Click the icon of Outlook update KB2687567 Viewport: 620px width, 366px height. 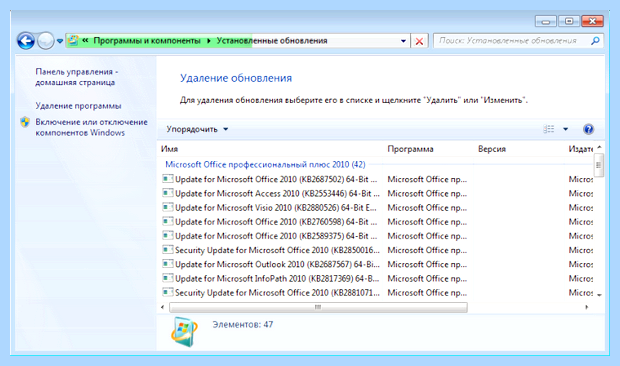pyautogui.click(x=168, y=264)
